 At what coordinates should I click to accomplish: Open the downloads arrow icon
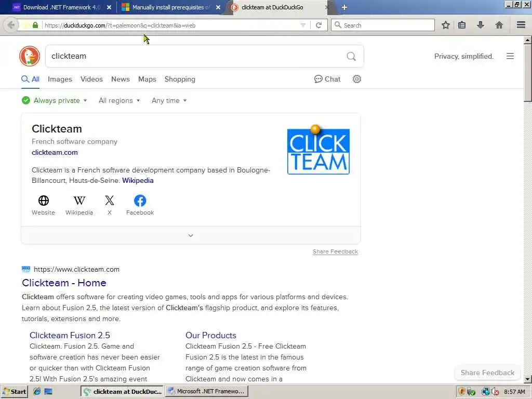click(481, 25)
